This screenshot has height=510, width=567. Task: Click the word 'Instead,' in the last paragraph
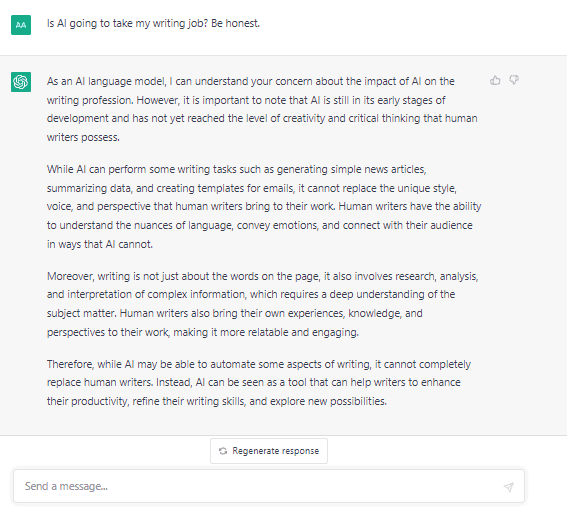[174, 382]
